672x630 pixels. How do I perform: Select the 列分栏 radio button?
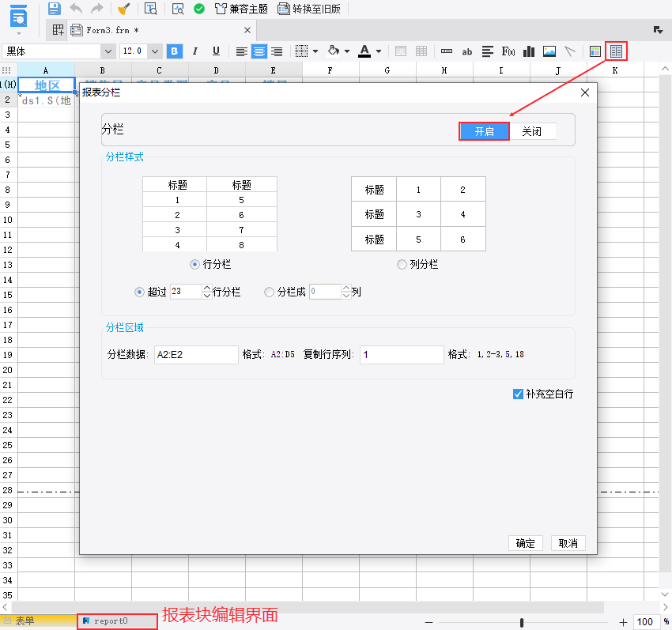[402, 264]
